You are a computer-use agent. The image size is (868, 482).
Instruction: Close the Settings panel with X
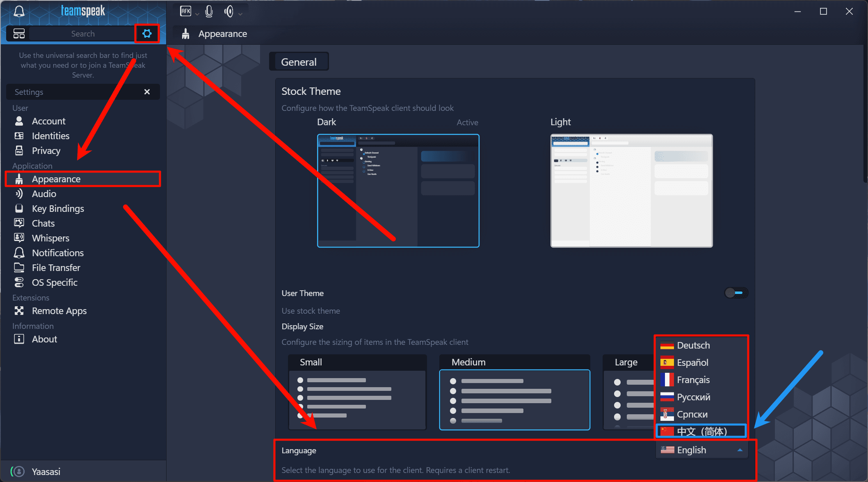147,92
